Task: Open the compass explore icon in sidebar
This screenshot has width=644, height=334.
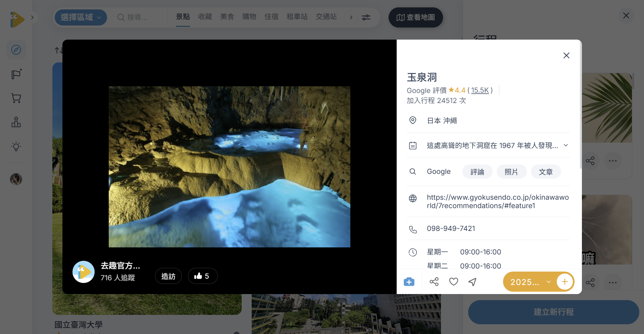Action: pyautogui.click(x=16, y=50)
